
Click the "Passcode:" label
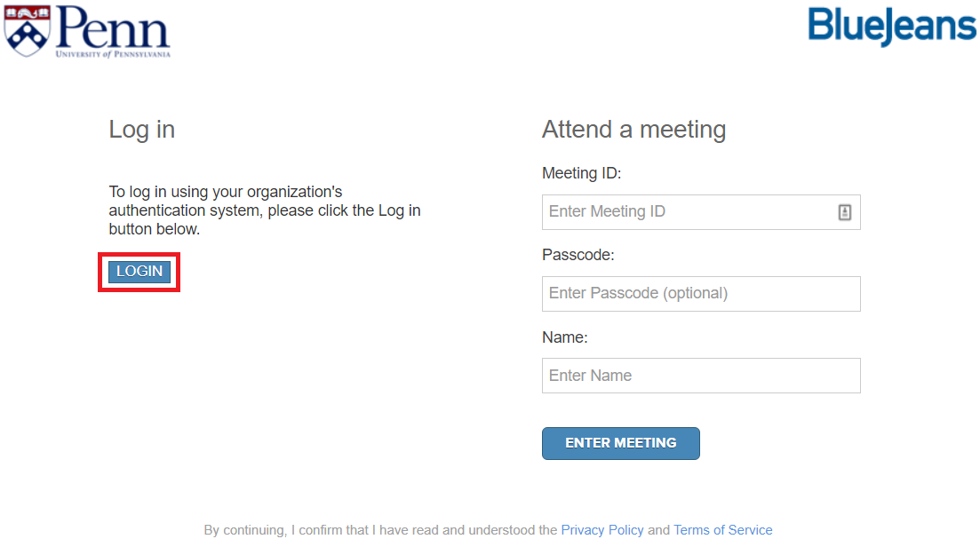(x=578, y=255)
